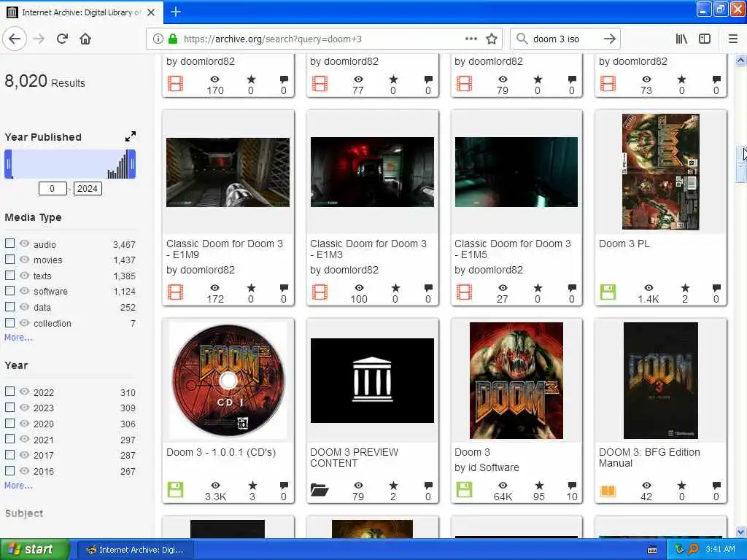This screenshot has width=747, height=560.
Task: Click floppy icon on Doom 3 by id Software
Action: 464,489
